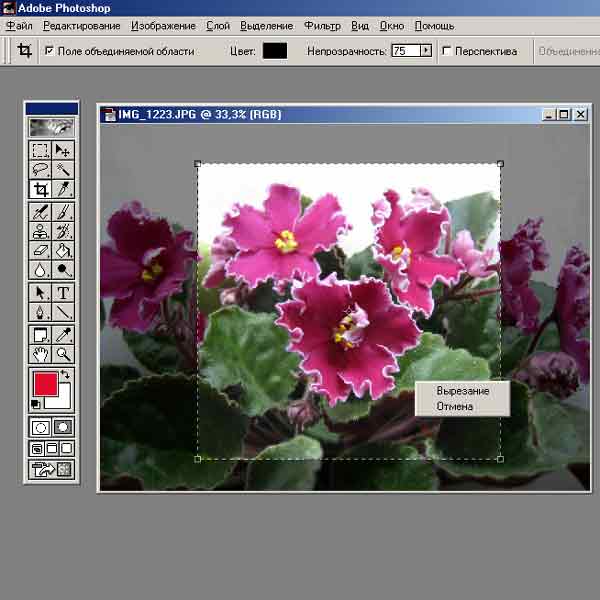Click the Непрозрачность value field

click(406, 51)
